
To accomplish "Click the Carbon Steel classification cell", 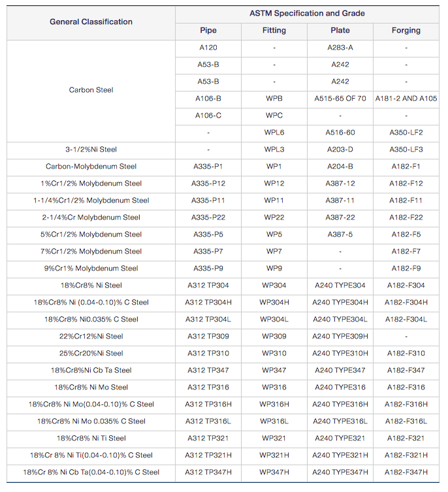I will pos(91,90).
